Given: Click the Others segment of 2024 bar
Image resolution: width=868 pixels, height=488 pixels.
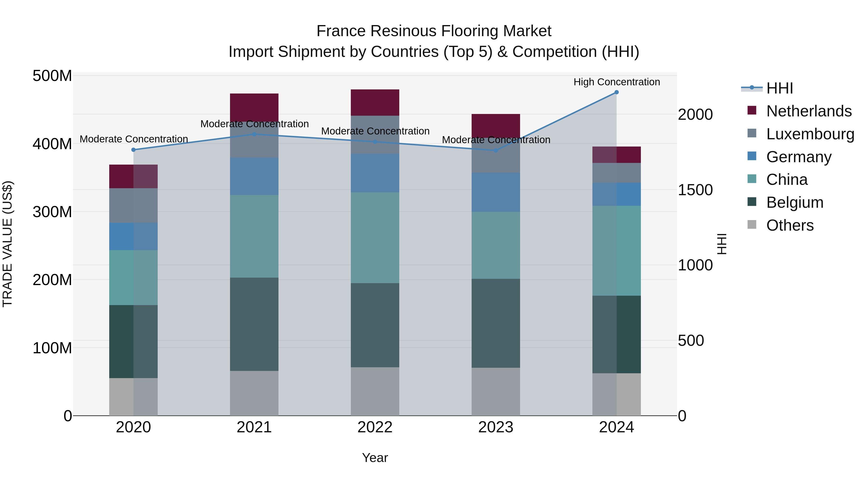Looking at the screenshot, I should 617,395.
